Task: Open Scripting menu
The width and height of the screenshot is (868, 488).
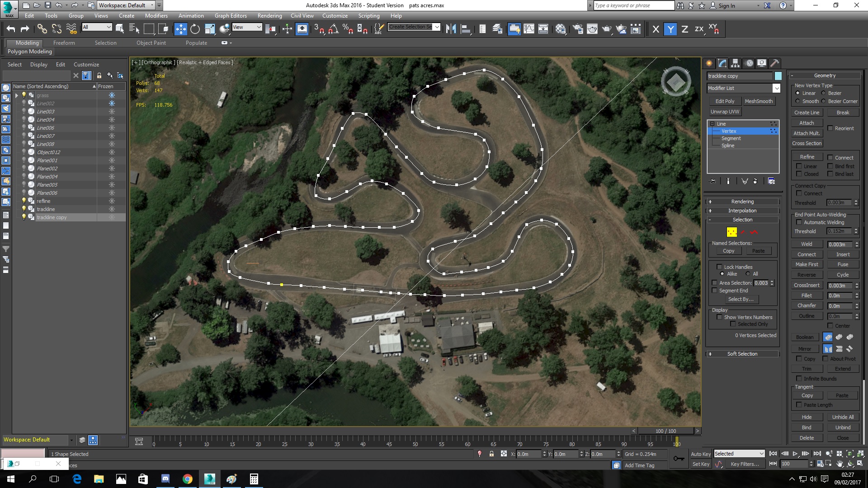Action: coord(369,15)
